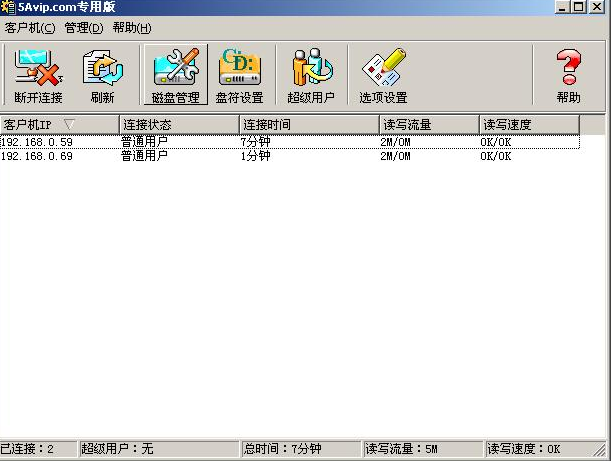Sort by 连接状态 column header
The image size is (615, 461).
coord(179,125)
